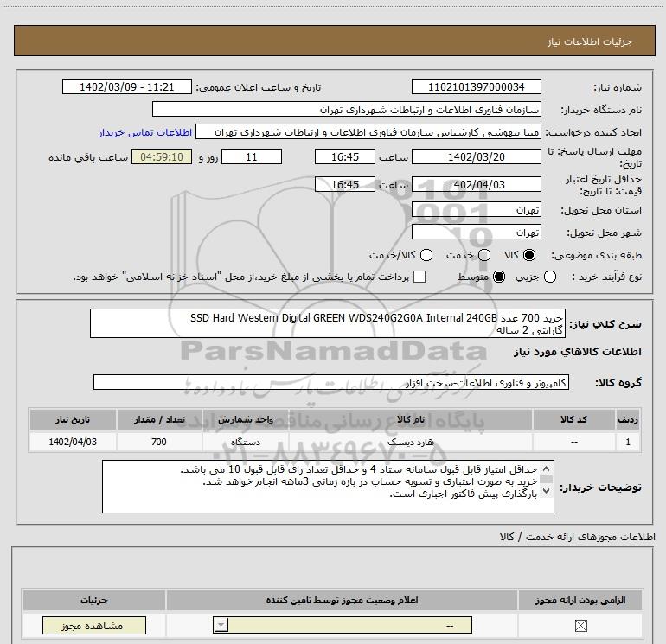Click the اطلاعات کالاهای مورد نیاز heading
The height and width of the screenshot is (644, 666).
(x=577, y=352)
